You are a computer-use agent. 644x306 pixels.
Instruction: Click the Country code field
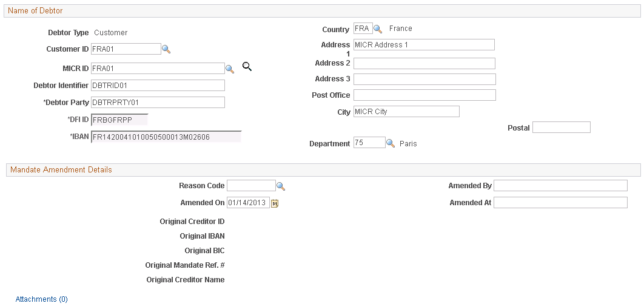click(x=363, y=29)
